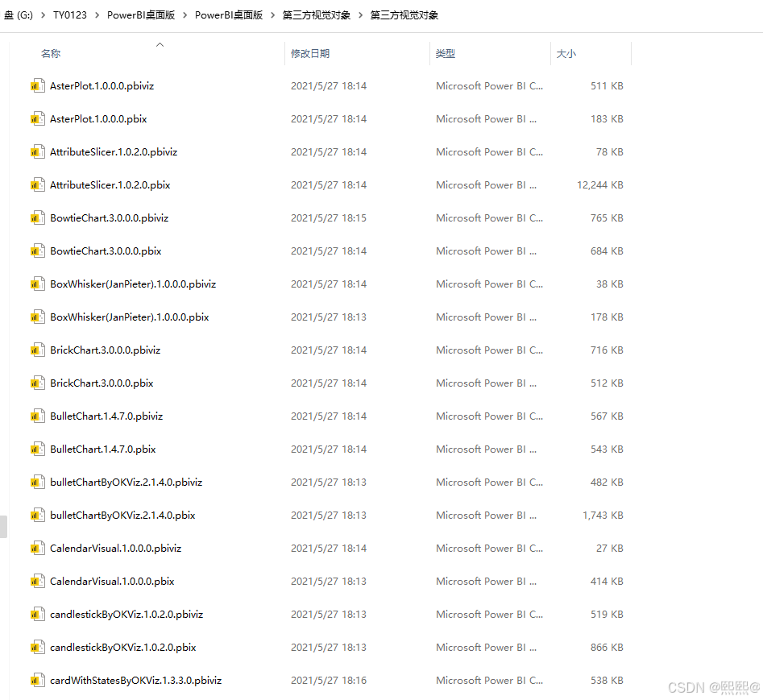Select the candlestickByOKViz.1.0.2.0.pbiviz file name
This screenshot has width=763, height=700.
126,615
